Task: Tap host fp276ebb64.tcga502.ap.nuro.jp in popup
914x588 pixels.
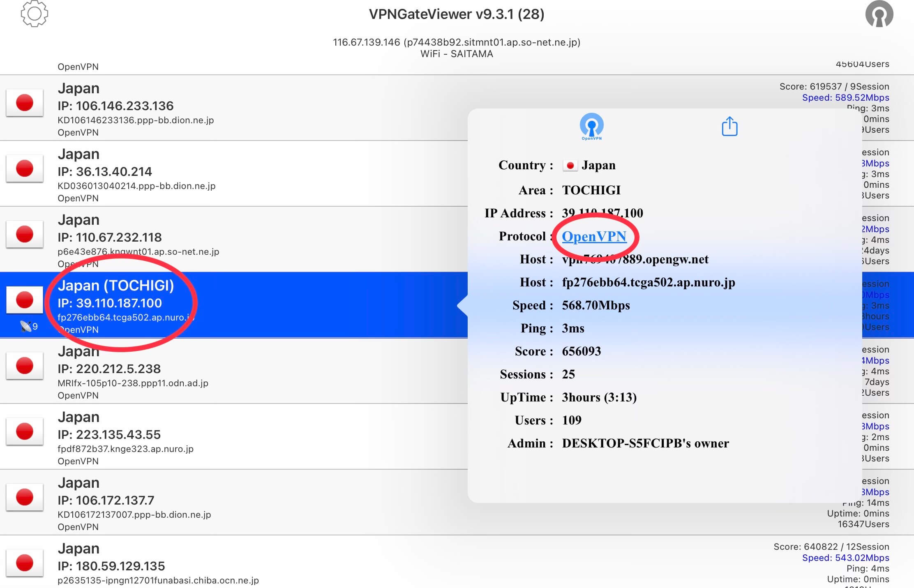Action: point(649,282)
